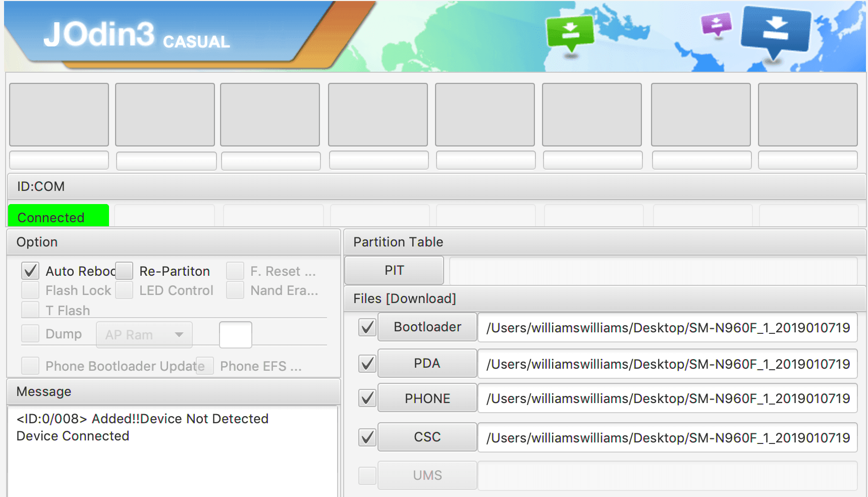Click the PDA file button
The image size is (868, 497).
click(x=427, y=363)
